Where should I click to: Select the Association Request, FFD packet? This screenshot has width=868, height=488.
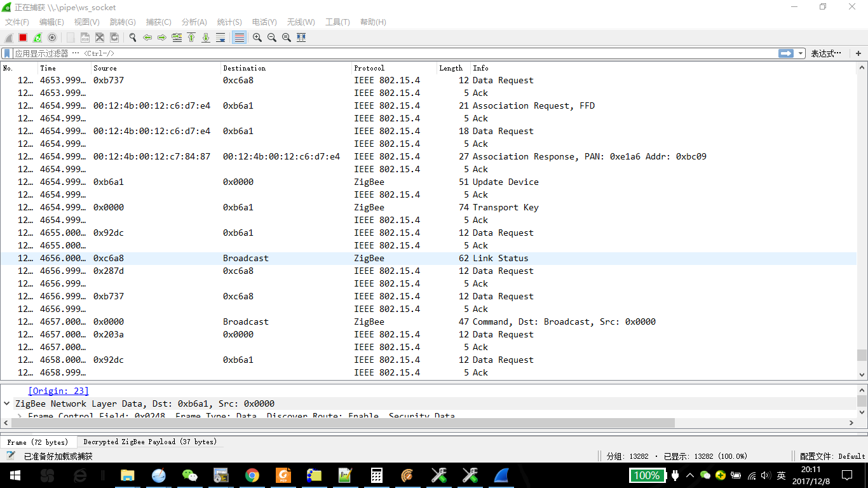click(x=428, y=105)
